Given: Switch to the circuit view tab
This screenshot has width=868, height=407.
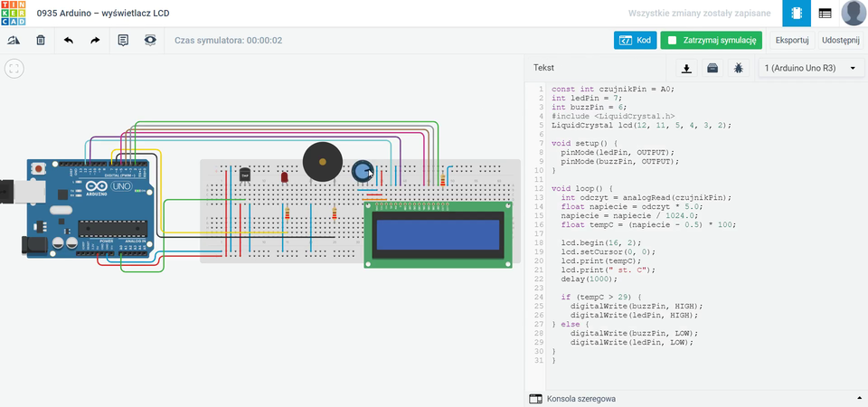Looking at the screenshot, I should coord(796,14).
